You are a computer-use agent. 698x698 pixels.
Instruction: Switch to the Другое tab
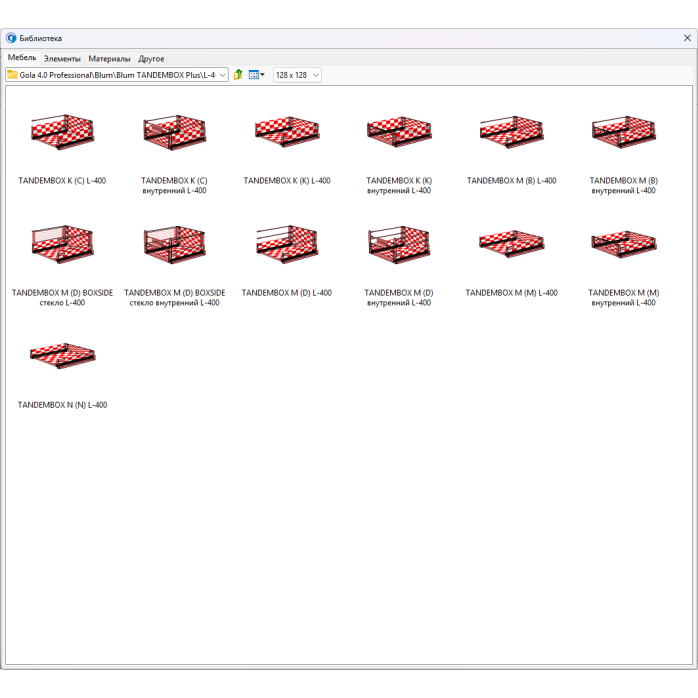pyautogui.click(x=151, y=59)
